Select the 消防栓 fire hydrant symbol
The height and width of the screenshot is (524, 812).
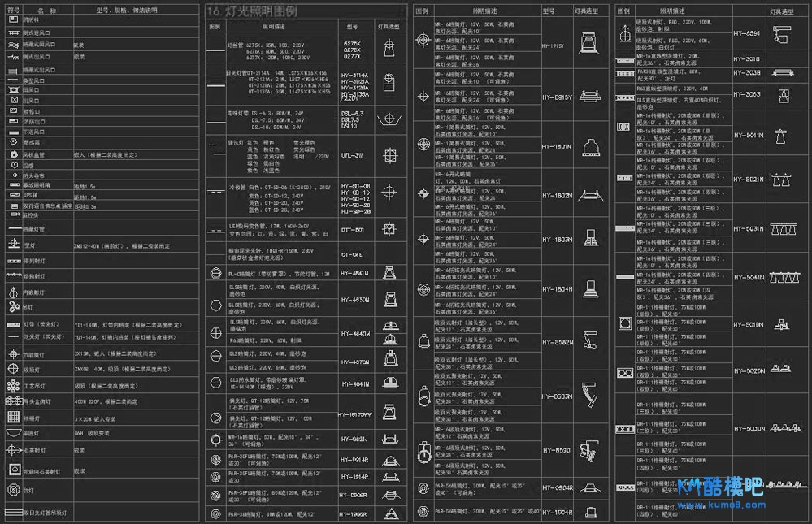[x=14, y=19]
